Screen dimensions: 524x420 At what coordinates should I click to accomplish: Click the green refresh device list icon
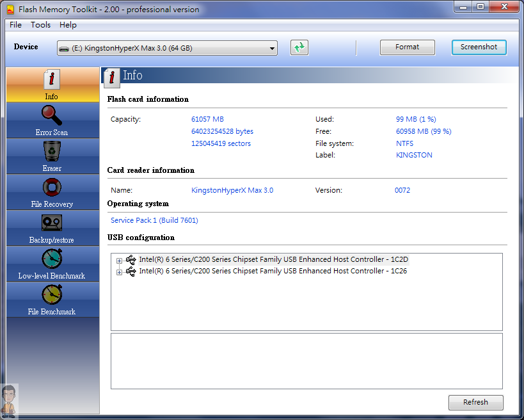click(299, 47)
